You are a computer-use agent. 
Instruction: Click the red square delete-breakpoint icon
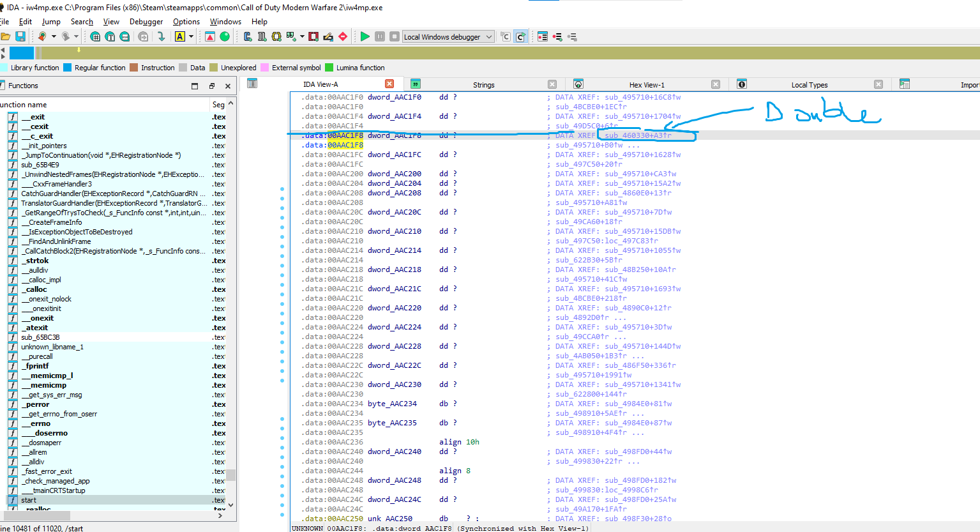click(x=313, y=36)
